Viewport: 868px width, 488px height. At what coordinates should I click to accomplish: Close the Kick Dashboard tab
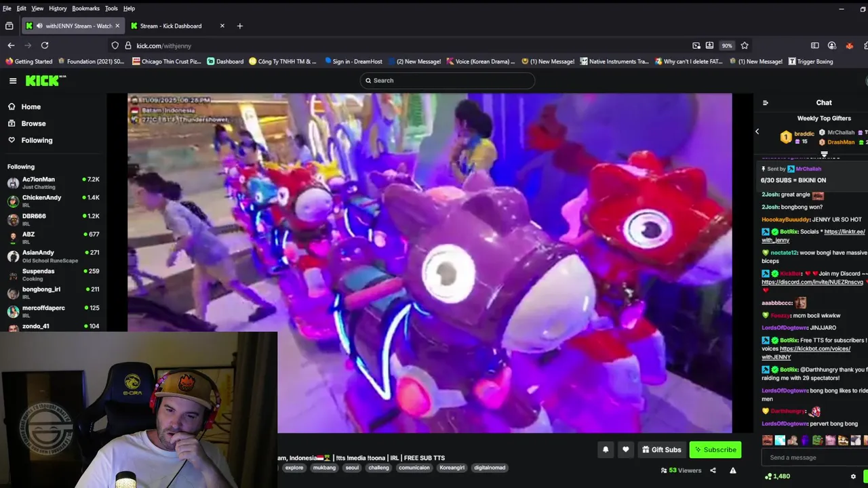[222, 26]
